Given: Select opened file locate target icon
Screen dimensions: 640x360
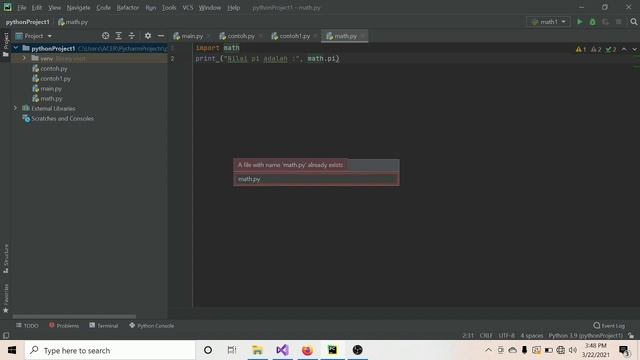Looking at the screenshot, I should [x=105, y=36].
